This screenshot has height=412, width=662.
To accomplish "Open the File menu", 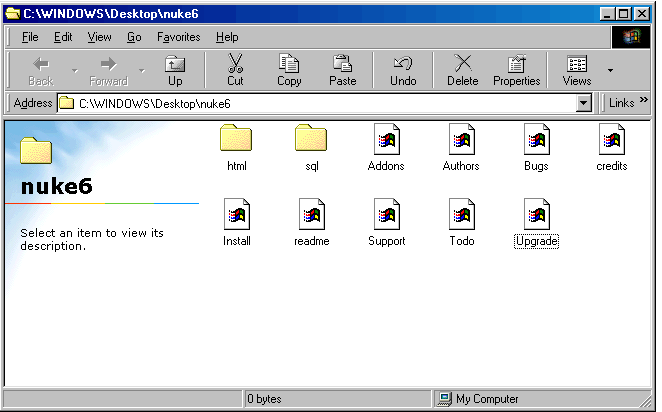I will [x=30, y=37].
